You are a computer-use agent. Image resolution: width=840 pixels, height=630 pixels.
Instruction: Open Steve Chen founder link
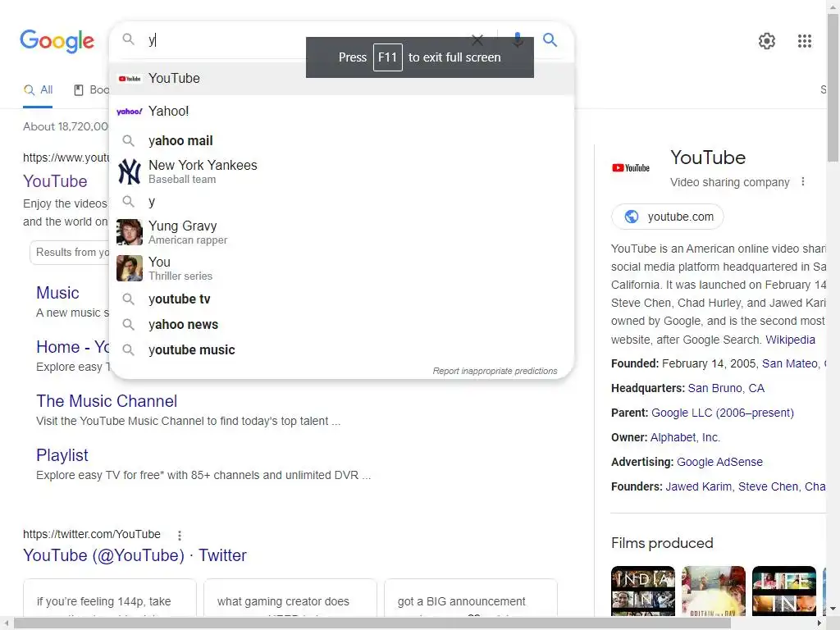click(x=768, y=486)
